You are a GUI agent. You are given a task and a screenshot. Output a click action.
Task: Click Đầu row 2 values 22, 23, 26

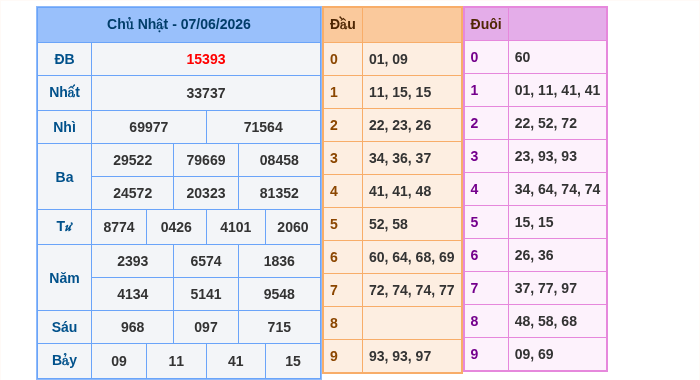pyautogui.click(x=400, y=125)
